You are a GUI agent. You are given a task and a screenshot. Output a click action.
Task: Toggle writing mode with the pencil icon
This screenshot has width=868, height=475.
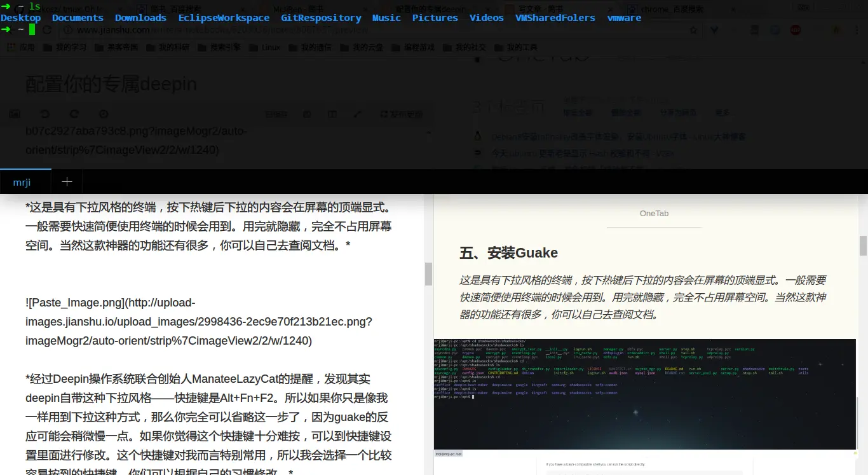(357, 114)
